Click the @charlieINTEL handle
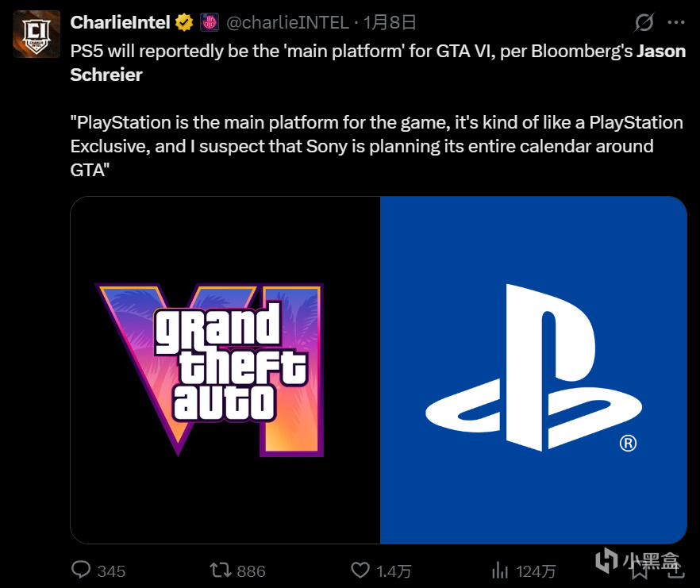The image size is (700, 588). (287, 23)
